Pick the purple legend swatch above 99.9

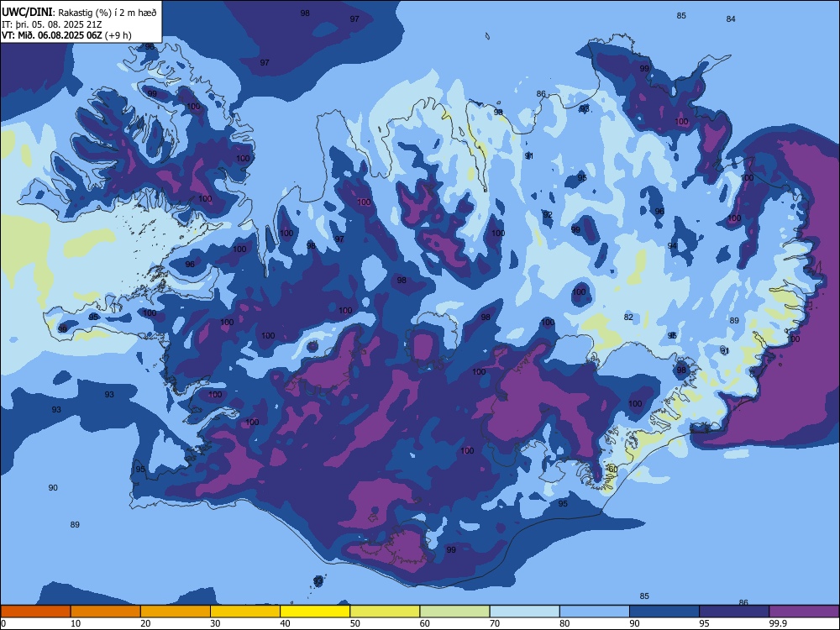(x=804, y=612)
